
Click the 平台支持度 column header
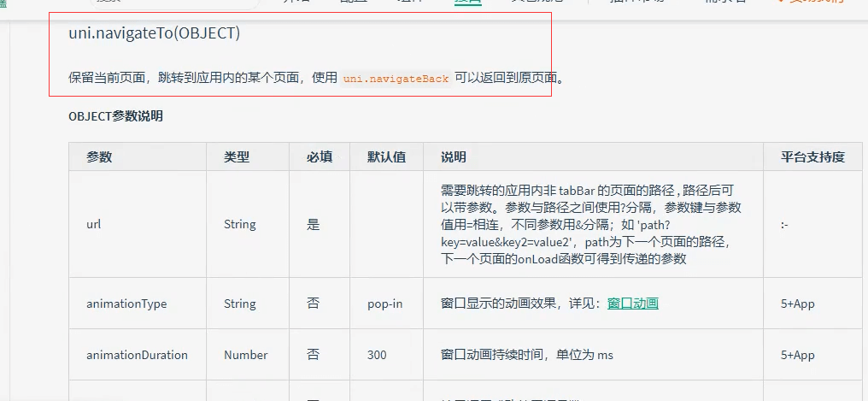pos(812,157)
